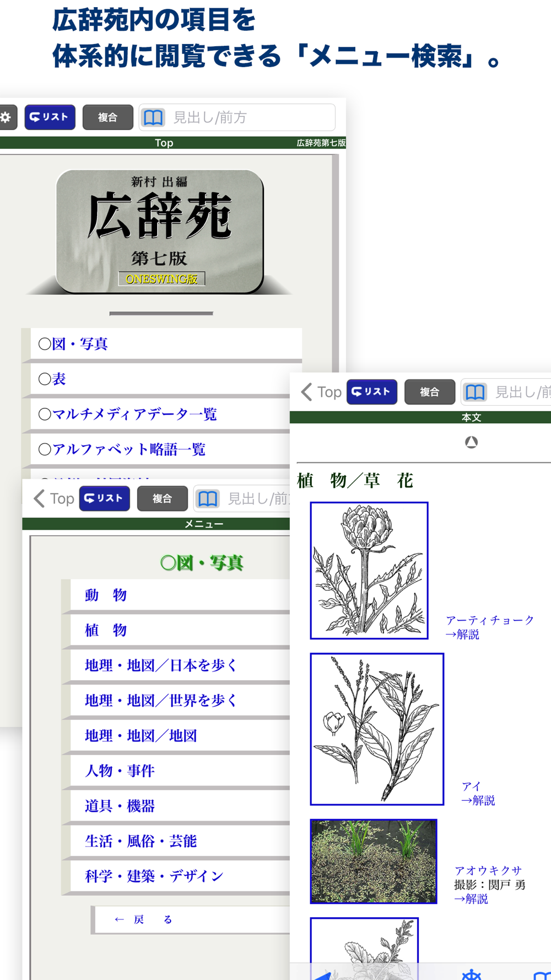Tap リスト button on the メニュー screen
The image size is (551, 980).
104,499
